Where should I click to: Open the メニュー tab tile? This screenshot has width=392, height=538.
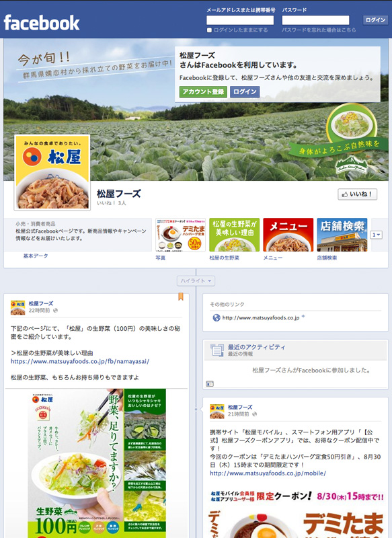[x=288, y=235]
